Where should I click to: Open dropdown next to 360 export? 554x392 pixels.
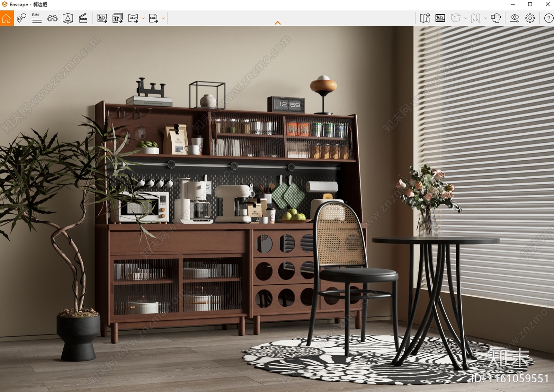pos(143,18)
